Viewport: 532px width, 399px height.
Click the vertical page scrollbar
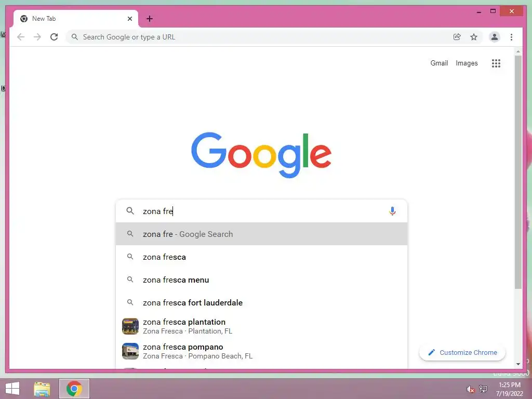tap(518, 172)
